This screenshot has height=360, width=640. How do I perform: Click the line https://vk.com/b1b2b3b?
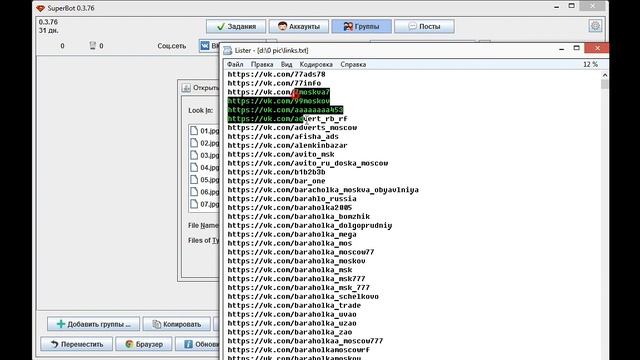(276, 172)
